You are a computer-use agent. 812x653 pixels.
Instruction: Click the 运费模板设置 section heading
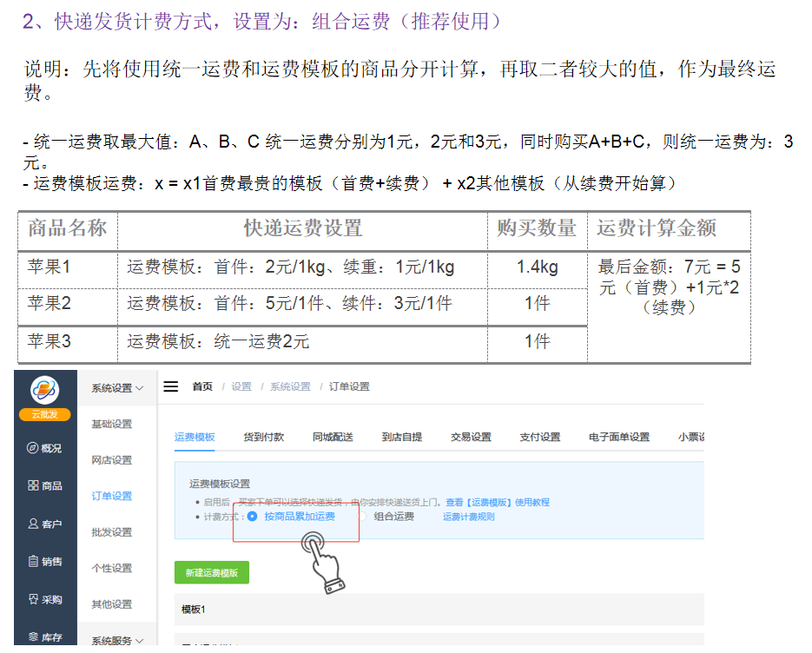tap(220, 485)
